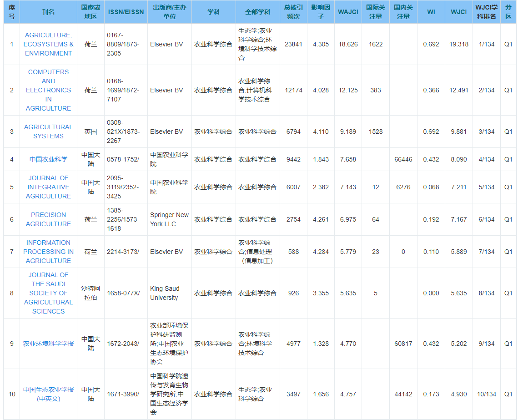This screenshot has height=420, width=518.
Task: Click the 沙特阿拉伯 country cell
Action: tap(91, 293)
